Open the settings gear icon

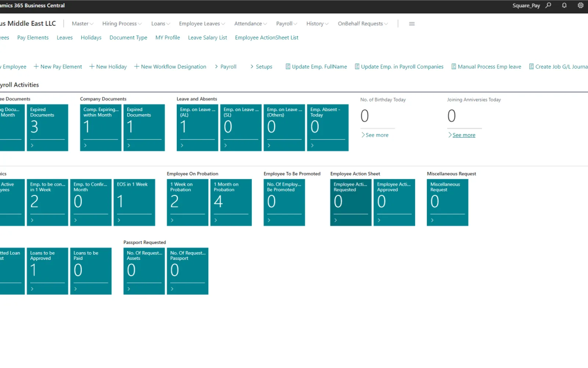click(x=581, y=6)
